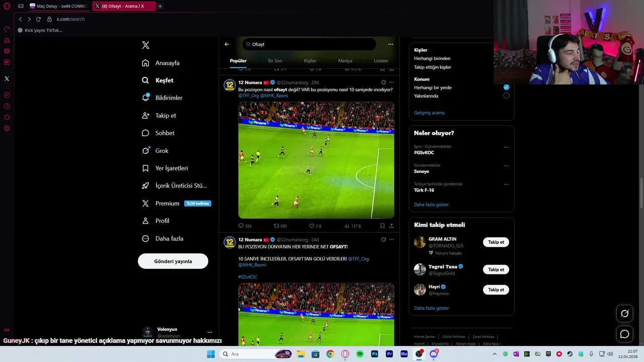The image size is (644, 362).
Task: Open more options on first 12 Numara post
Action: click(391, 82)
